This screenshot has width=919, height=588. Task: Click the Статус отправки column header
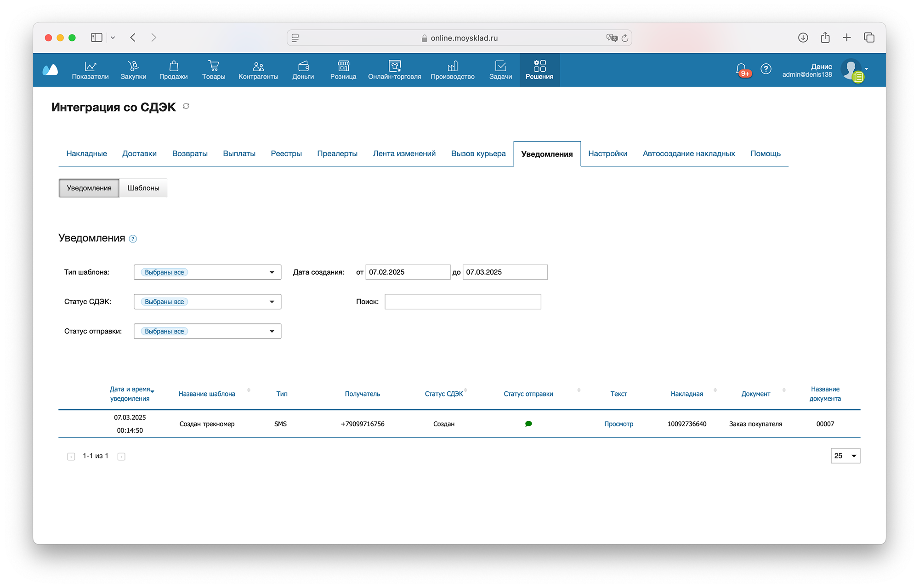(528, 394)
